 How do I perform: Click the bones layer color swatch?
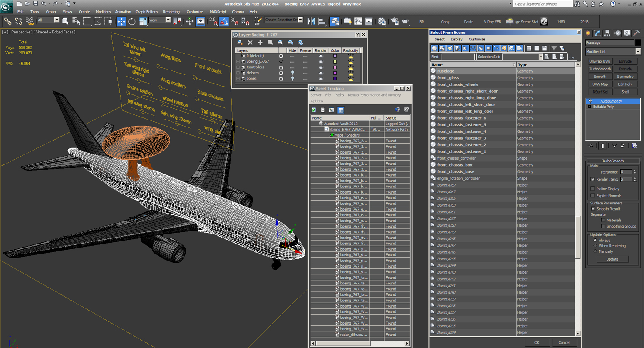pos(335,79)
